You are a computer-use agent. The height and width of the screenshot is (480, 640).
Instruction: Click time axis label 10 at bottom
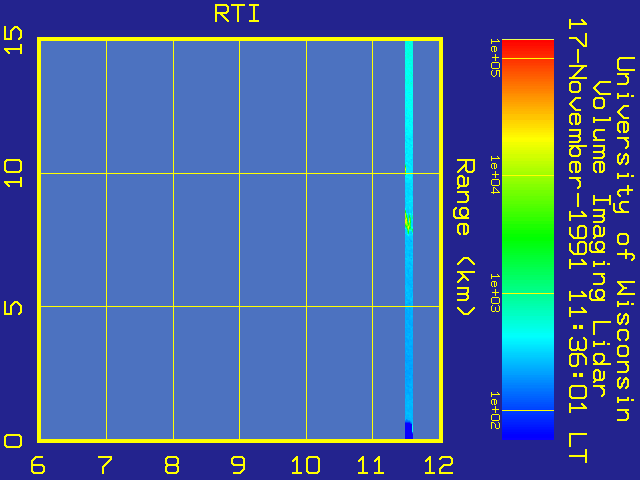click(x=305, y=465)
